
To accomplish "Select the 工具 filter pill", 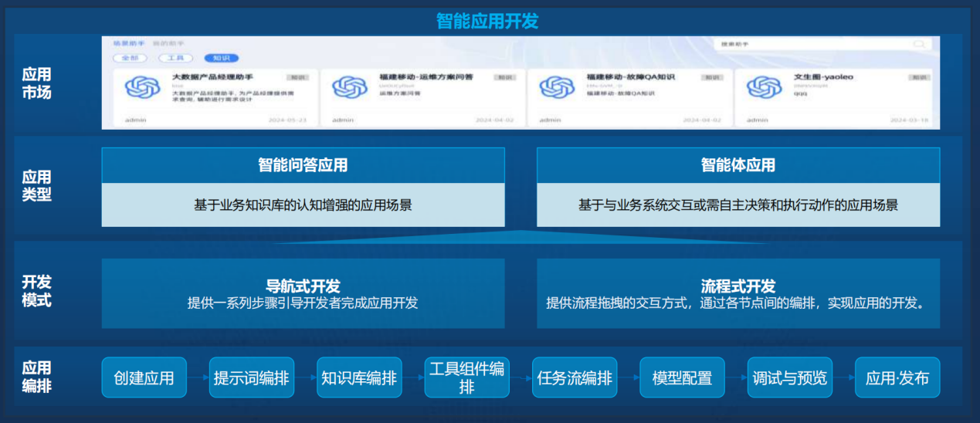I will pyautogui.click(x=175, y=58).
